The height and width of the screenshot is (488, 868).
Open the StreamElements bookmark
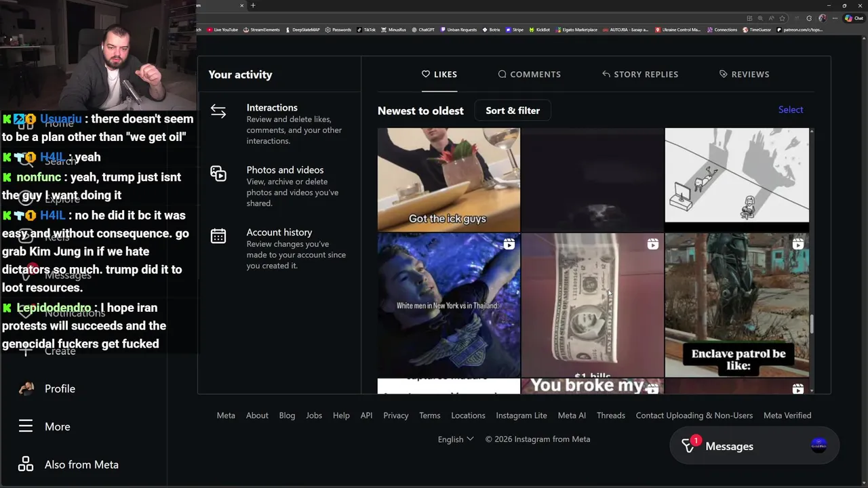[x=262, y=30]
